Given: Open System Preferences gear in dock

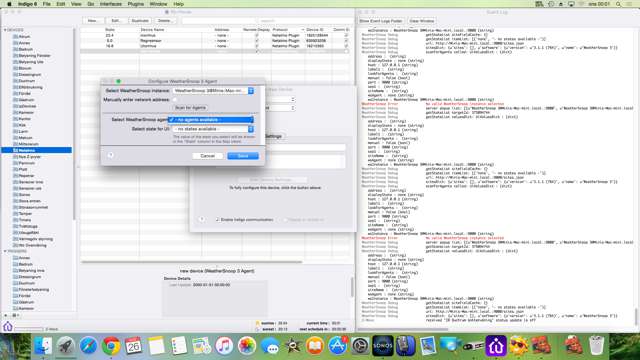Looking at the screenshot, I should (360, 346).
